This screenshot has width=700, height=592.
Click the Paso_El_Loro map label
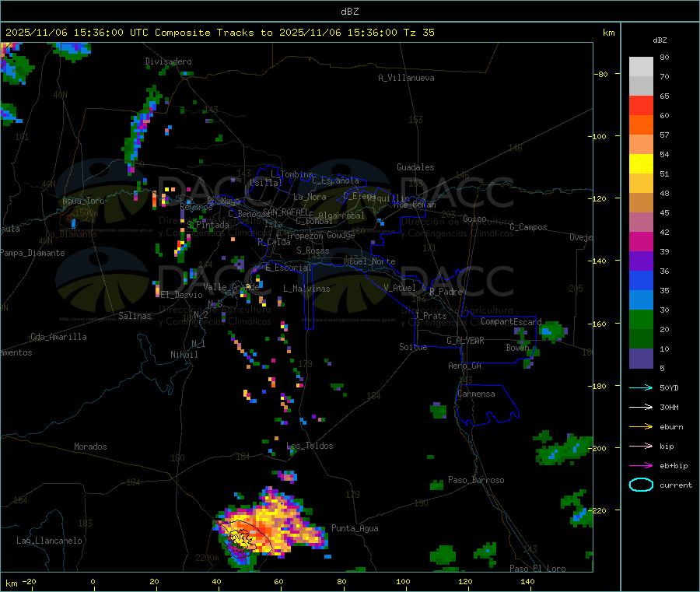point(537,569)
